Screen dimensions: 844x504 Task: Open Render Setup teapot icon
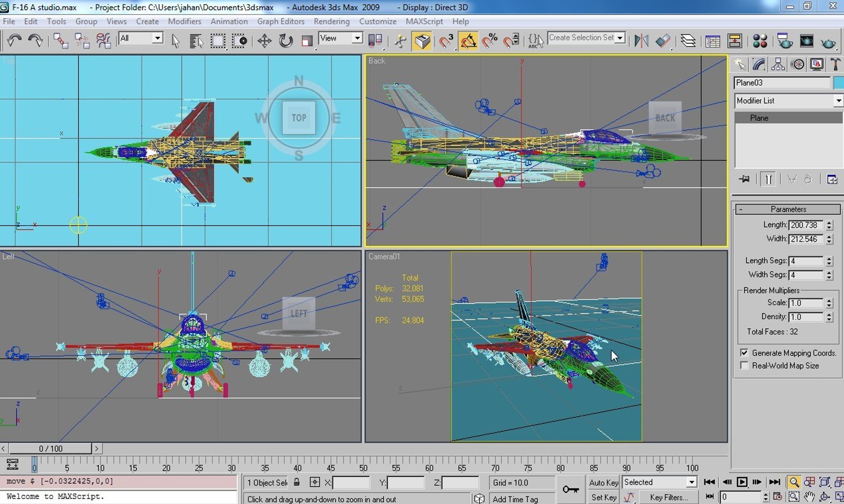pos(785,41)
